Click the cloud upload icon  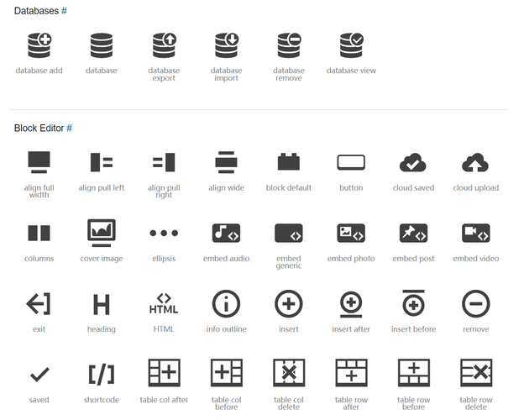[475, 162]
